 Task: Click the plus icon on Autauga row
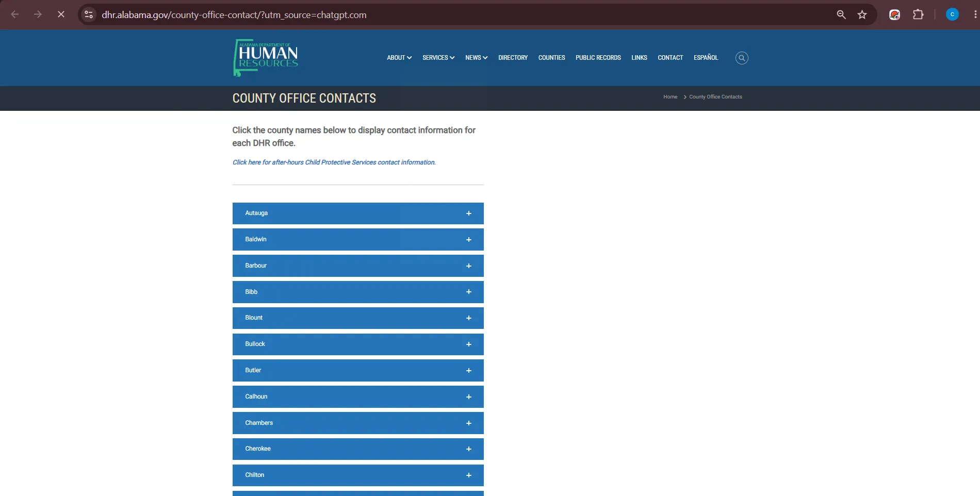click(x=469, y=213)
